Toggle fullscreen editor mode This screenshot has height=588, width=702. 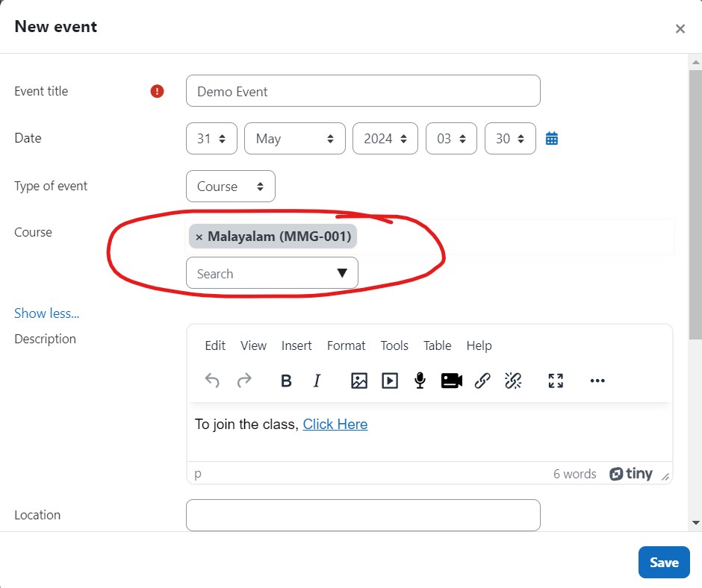556,381
